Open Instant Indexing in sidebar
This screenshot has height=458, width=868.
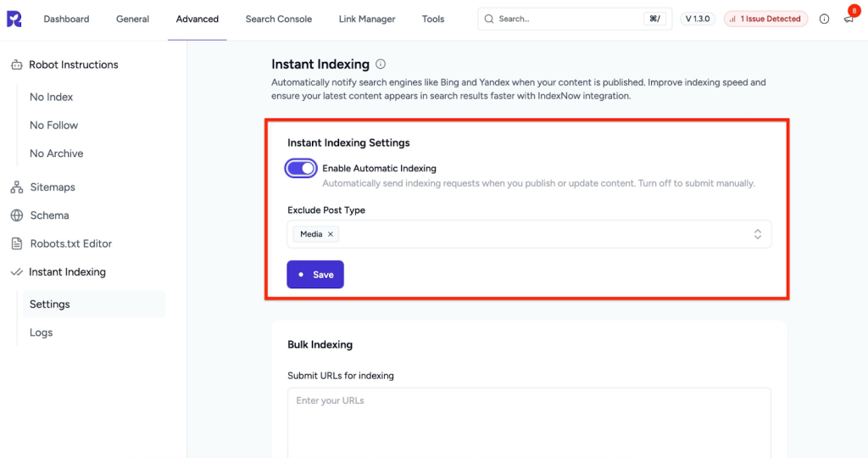(x=67, y=272)
